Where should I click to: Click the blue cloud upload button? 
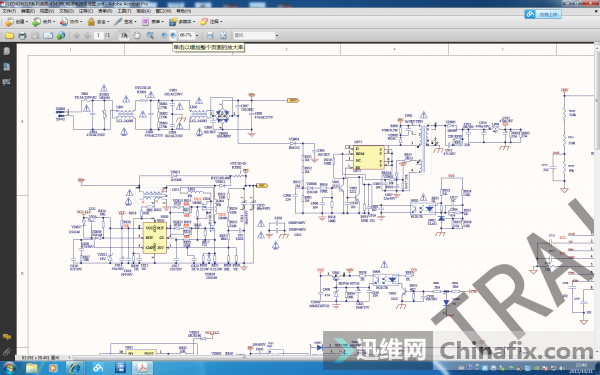[543, 14]
